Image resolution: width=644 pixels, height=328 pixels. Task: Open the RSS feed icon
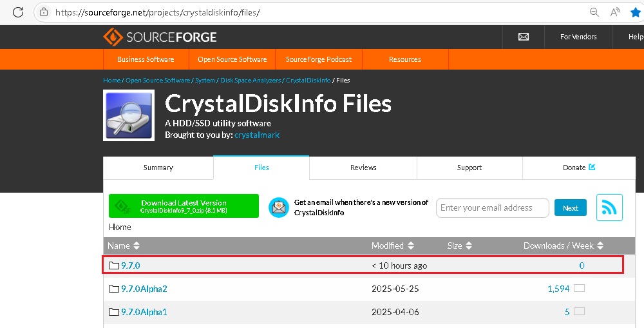tap(609, 207)
